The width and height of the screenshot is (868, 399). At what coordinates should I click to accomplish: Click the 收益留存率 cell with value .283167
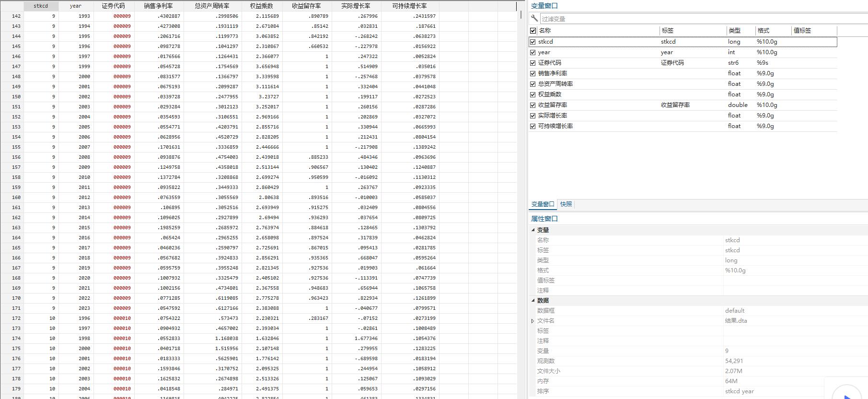click(307, 318)
